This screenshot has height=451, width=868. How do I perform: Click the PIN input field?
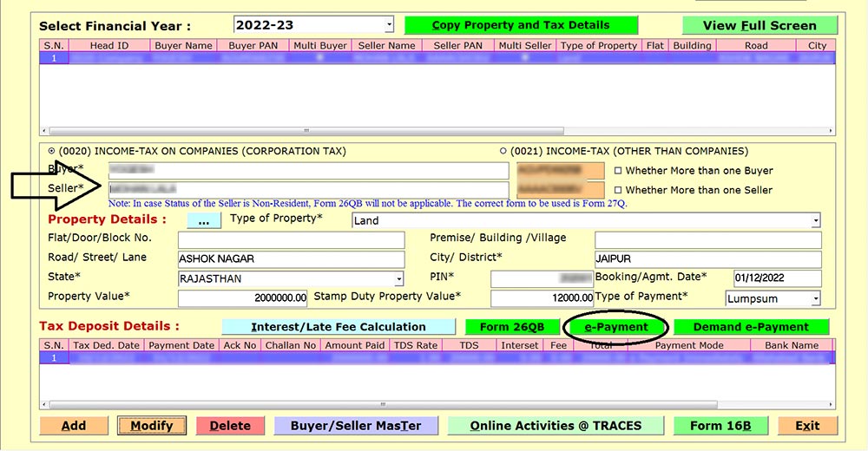click(x=542, y=278)
